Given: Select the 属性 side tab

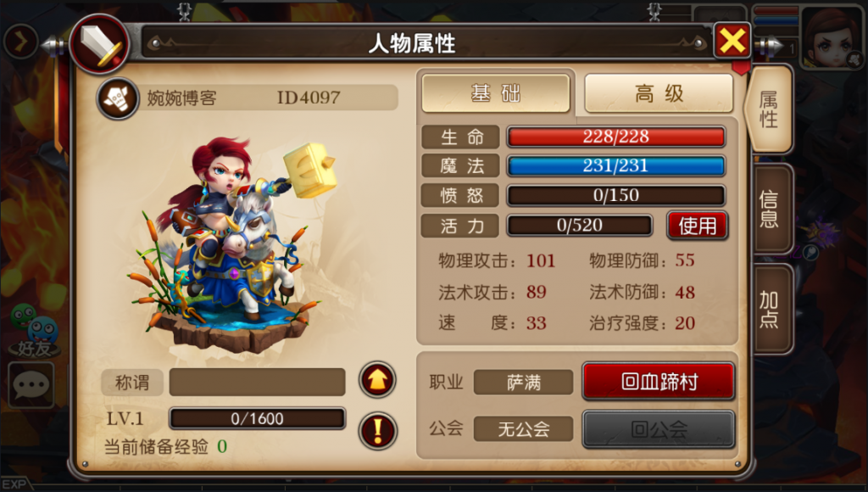Looking at the screenshot, I should 770,109.
